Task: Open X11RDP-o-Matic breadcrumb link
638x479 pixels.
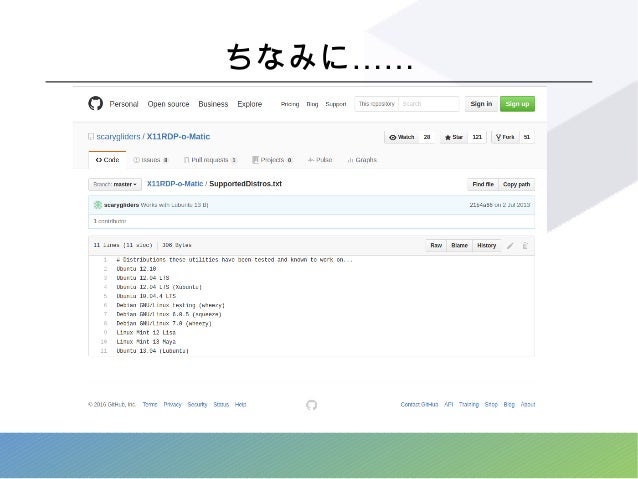Action: pos(175,184)
